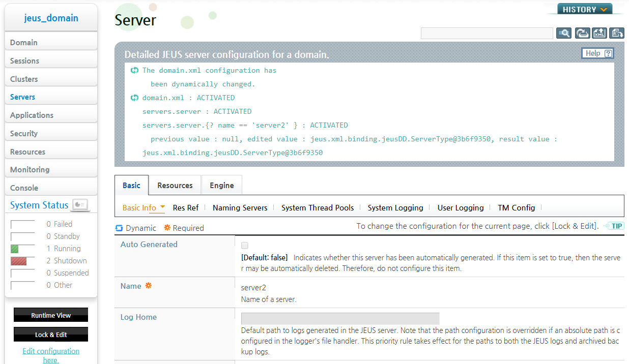Screen dimensions: 629x364
Task: Open Monitoring in the sidebar
Action: click(51, 169)
